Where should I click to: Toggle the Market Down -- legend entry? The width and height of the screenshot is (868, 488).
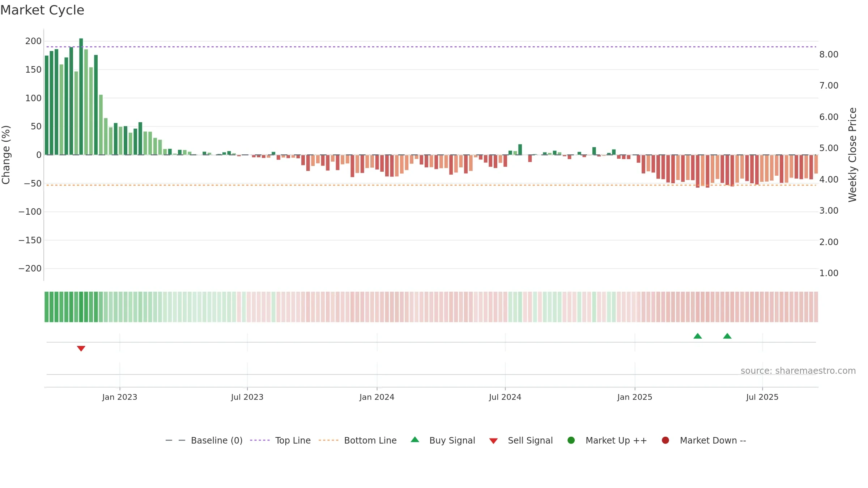[x=704, y=440]
